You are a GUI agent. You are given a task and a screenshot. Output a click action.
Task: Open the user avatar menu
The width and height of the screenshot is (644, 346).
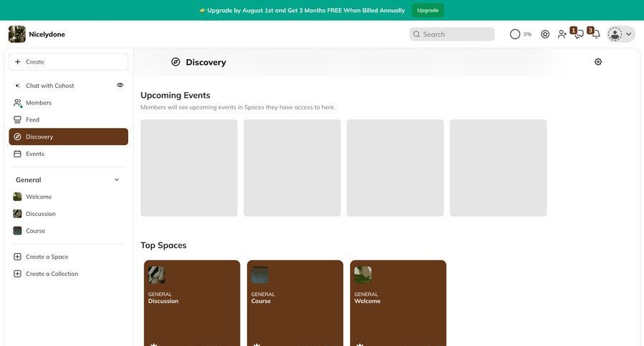620,34
